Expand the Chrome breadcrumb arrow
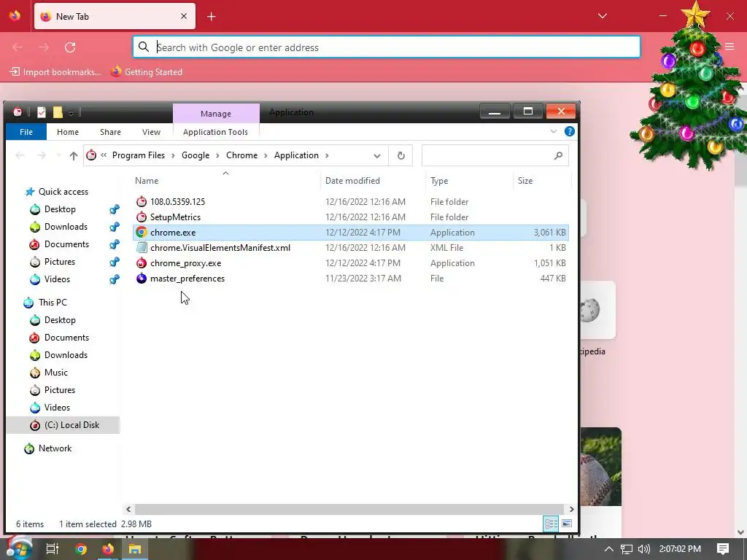 pos(266,156)
